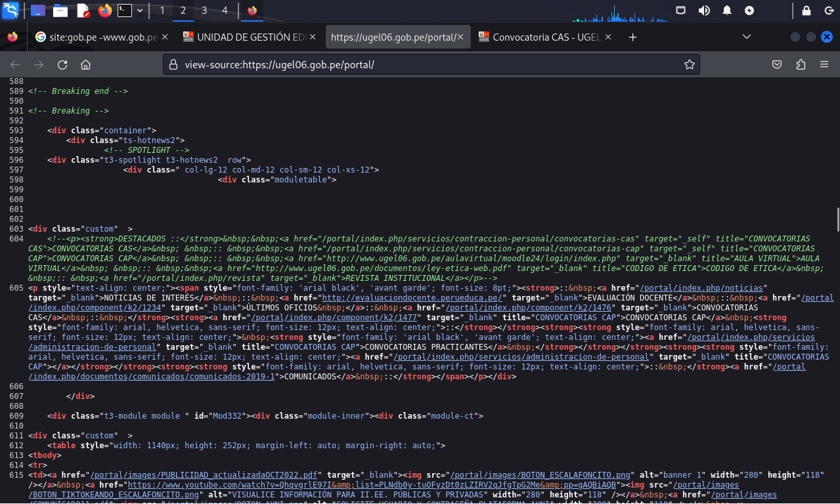Open the Firefox extensions menu
Viewport: 840px width, 504px height.
point(800,64)
